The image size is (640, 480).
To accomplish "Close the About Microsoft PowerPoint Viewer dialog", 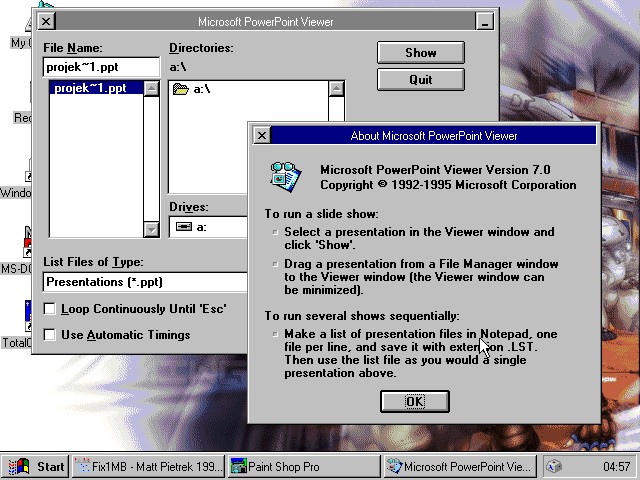I will (x=262, y=136).
